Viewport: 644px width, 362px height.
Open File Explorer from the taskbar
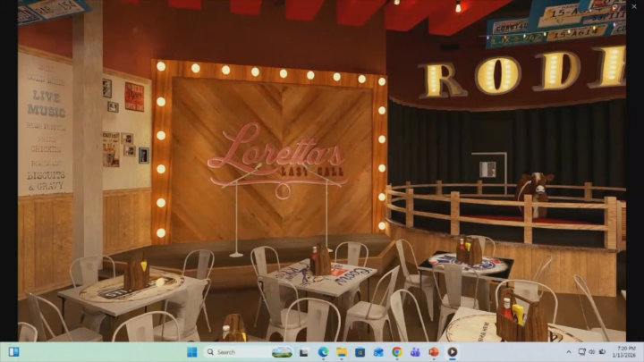(x=341, y=352)
